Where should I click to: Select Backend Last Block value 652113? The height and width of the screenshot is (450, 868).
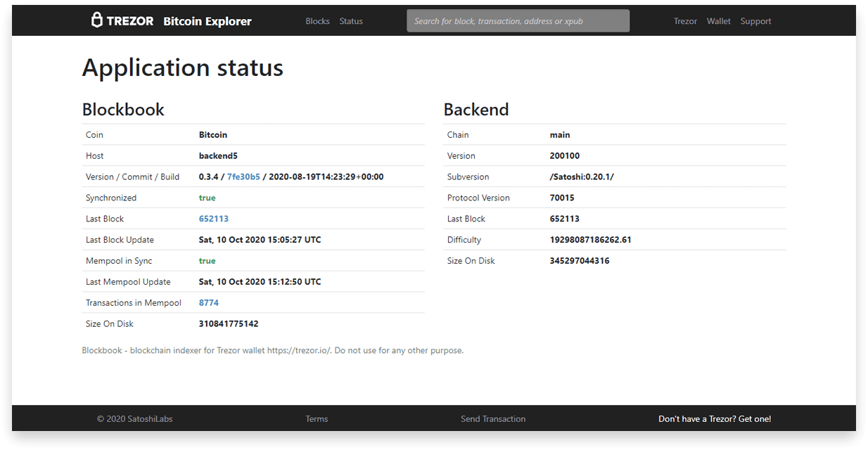point(565,219)
